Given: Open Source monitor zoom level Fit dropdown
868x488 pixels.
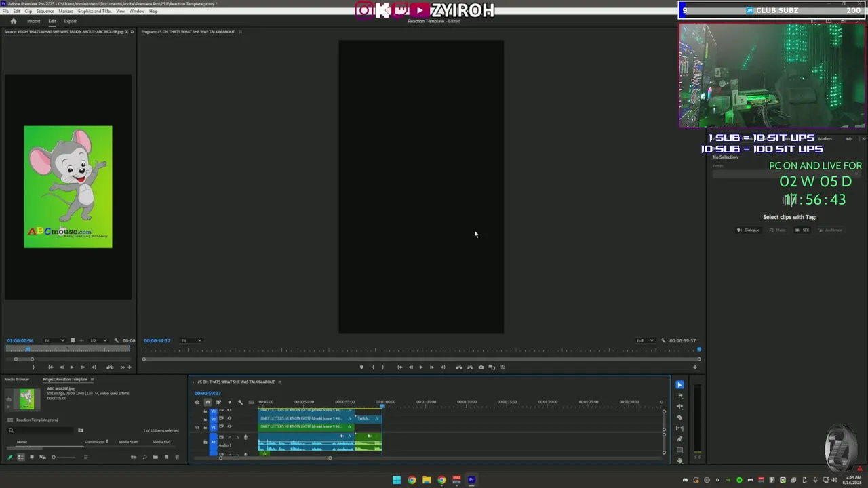Looking at the screenshot, I should 54,340.
